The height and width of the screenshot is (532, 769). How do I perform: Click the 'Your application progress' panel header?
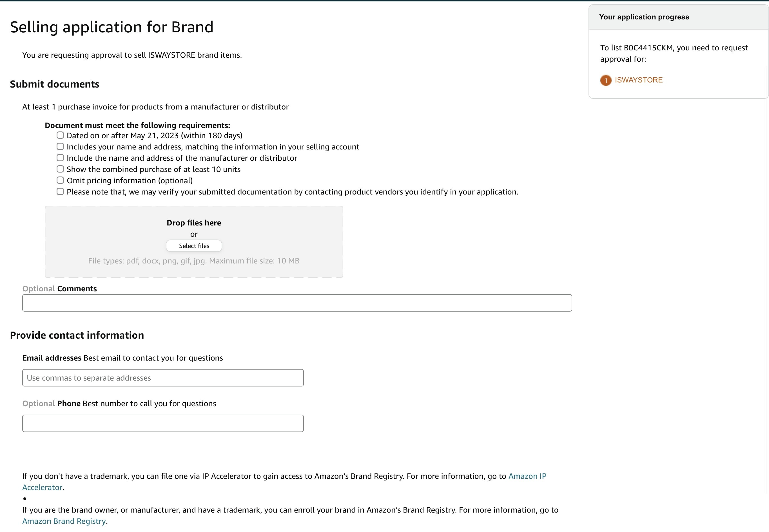[679, 17]
